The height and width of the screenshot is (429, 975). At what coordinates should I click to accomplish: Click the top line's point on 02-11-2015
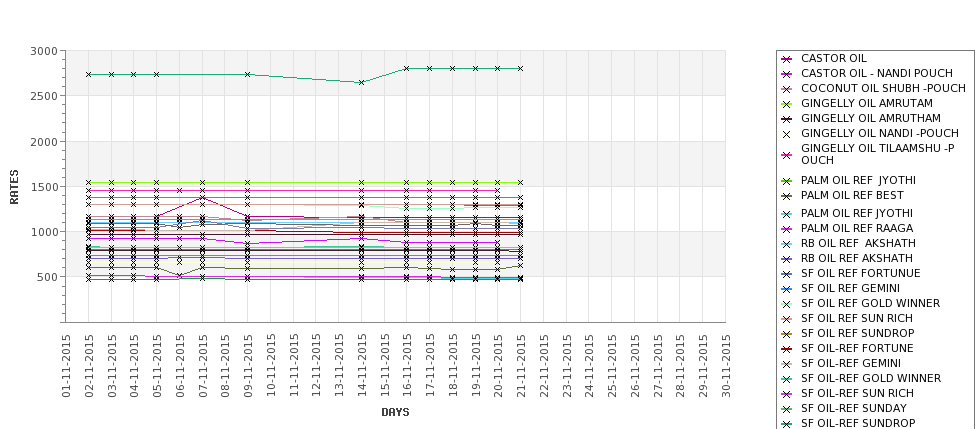click(x=89, y=75)
